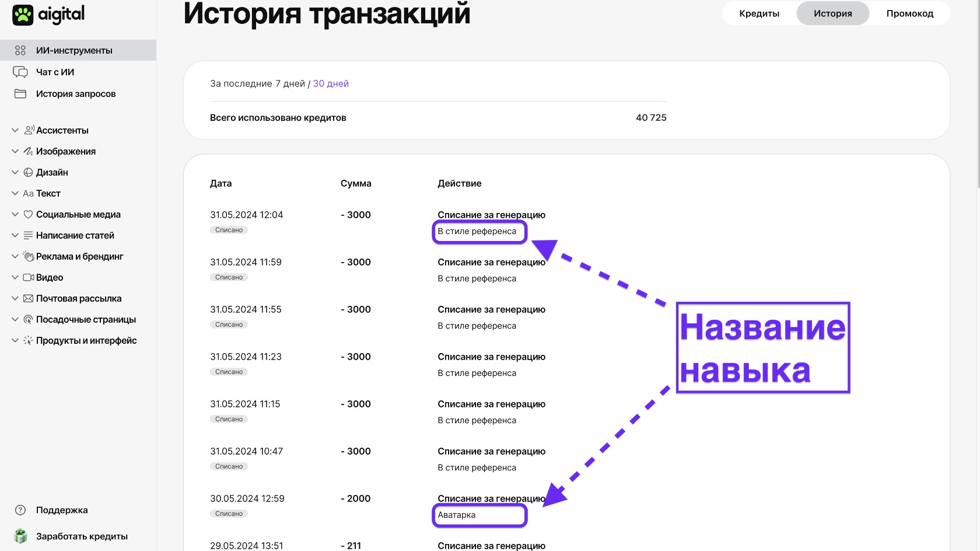Click the Поддержка question mark icon
This screenshot has width=980, height=551.
(20, 510)
